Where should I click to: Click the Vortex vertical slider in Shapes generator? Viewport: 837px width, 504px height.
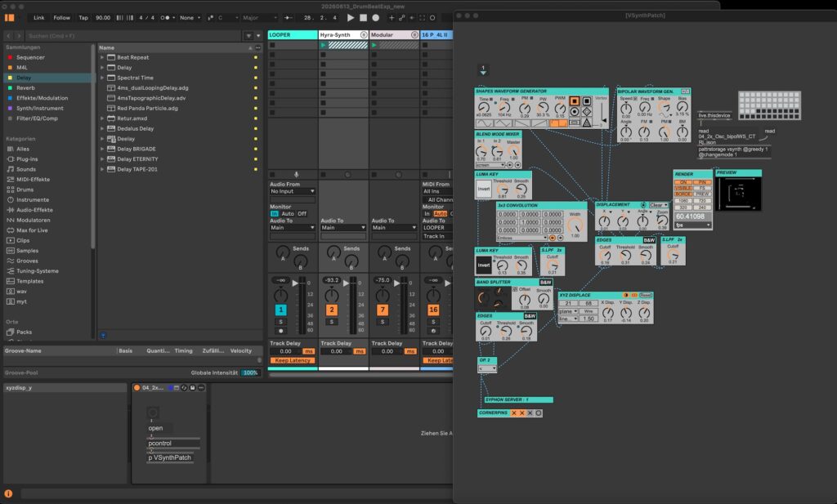604,114
